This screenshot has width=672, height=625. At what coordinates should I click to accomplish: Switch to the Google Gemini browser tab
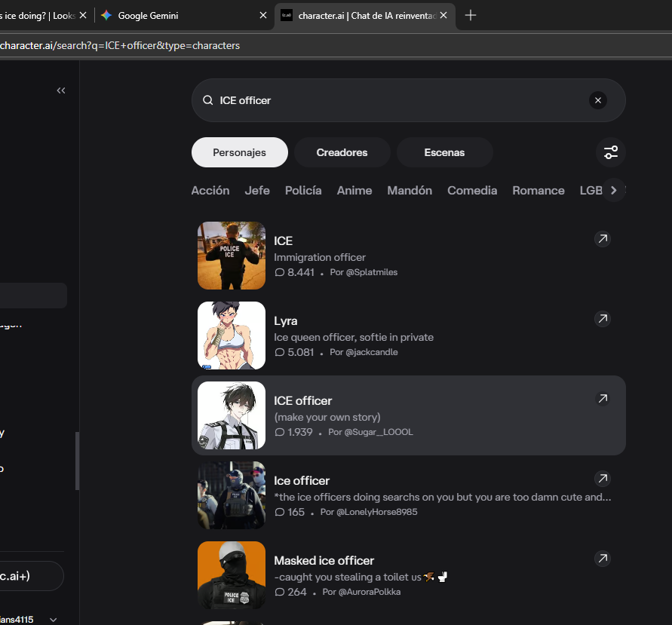tap(181, 15)
